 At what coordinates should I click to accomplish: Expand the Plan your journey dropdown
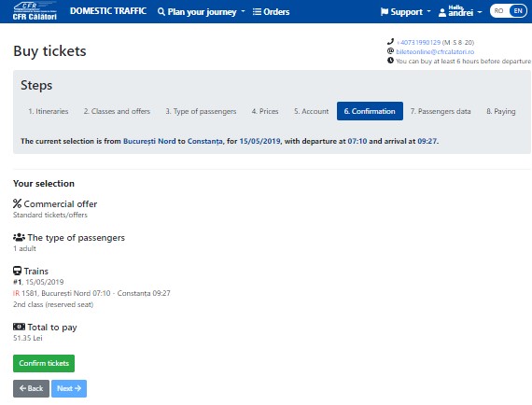202,12
